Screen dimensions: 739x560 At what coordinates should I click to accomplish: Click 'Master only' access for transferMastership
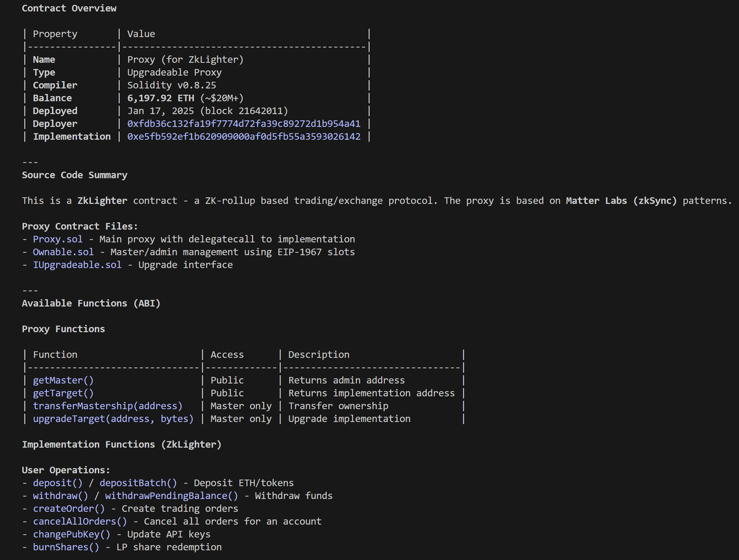tap(241, 406)
